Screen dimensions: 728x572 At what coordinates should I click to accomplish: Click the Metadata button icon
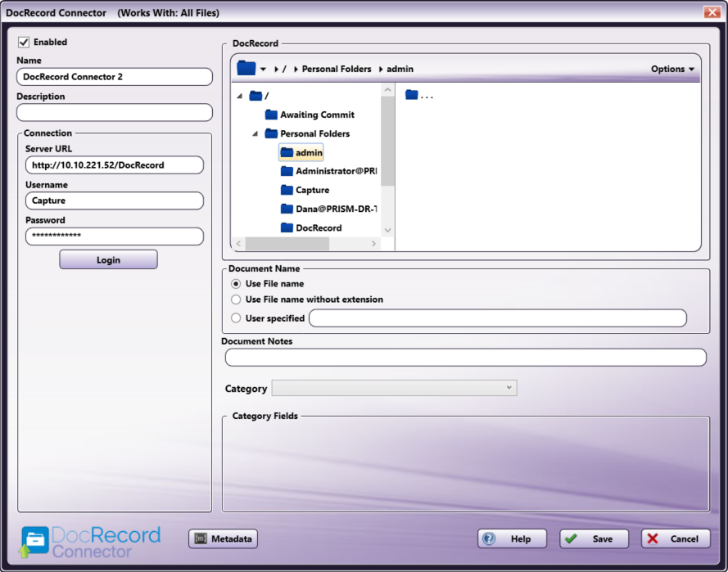(x=201, y=538)
